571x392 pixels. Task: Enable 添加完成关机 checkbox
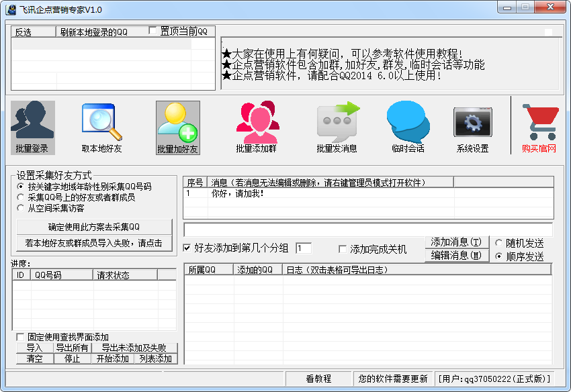tap(342, 249)
